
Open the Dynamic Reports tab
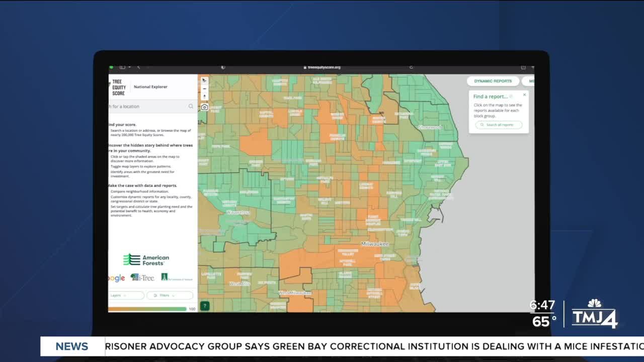[493, 81]
